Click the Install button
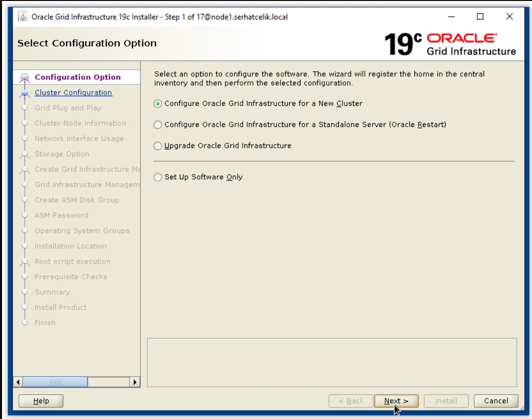 [446, 401]
